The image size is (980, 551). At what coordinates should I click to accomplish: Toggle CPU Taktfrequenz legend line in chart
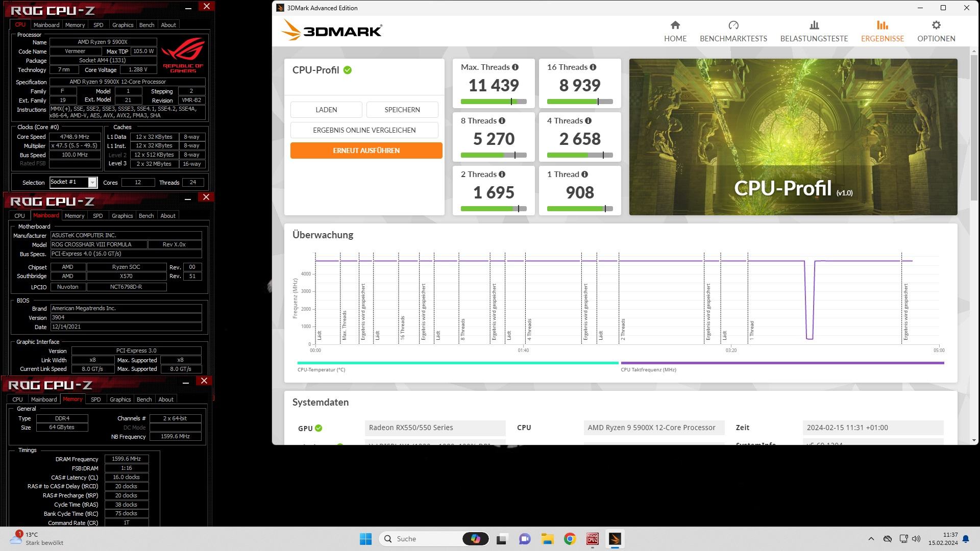click(x=782, y=363)
